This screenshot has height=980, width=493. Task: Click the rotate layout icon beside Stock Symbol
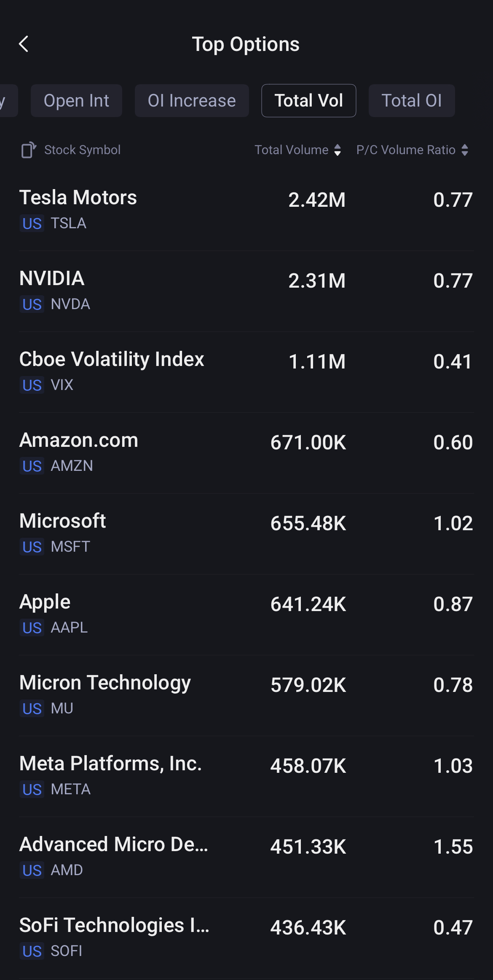click(x=28, y=150)
